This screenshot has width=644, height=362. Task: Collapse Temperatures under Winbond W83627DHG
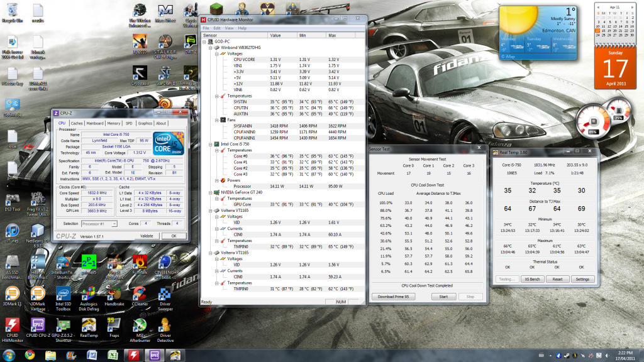[217, 96]
